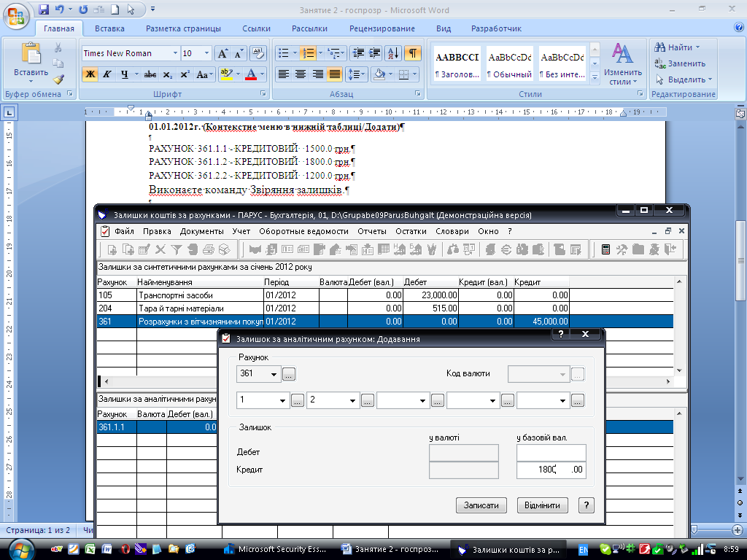The width and height of the screenshot is (747, 560).
Task: Cut selection with the scissors icon
Action: tap(58, 47)
